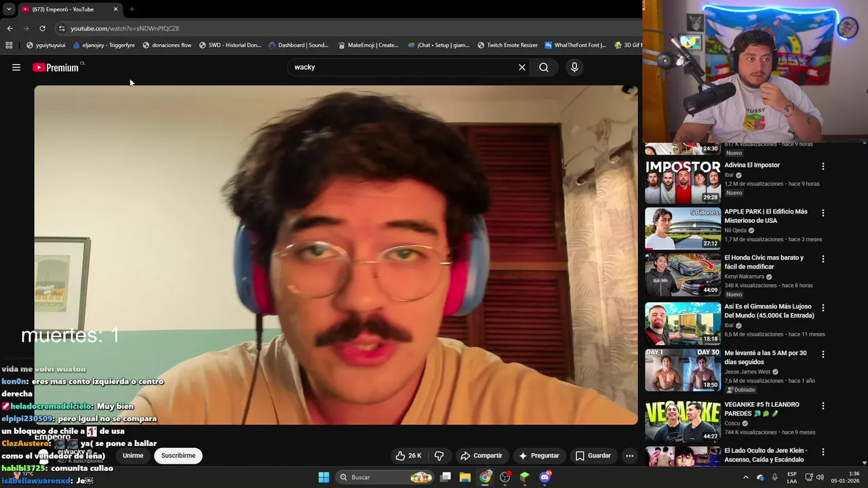The height and width of the screenshot is (488, 868).
Task: Switch ESP LAA keyboard language
Action: tap(792, 477)
